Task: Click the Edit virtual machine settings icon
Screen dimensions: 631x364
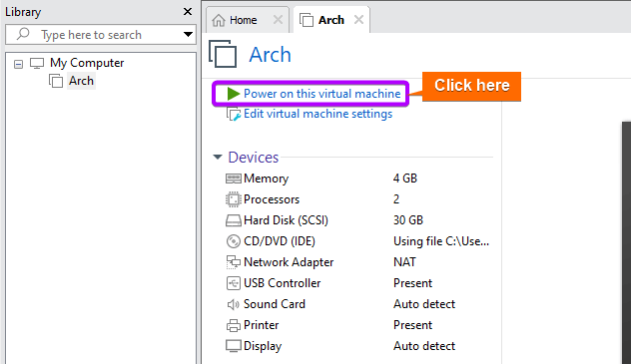Action: (x=234, y=114)
